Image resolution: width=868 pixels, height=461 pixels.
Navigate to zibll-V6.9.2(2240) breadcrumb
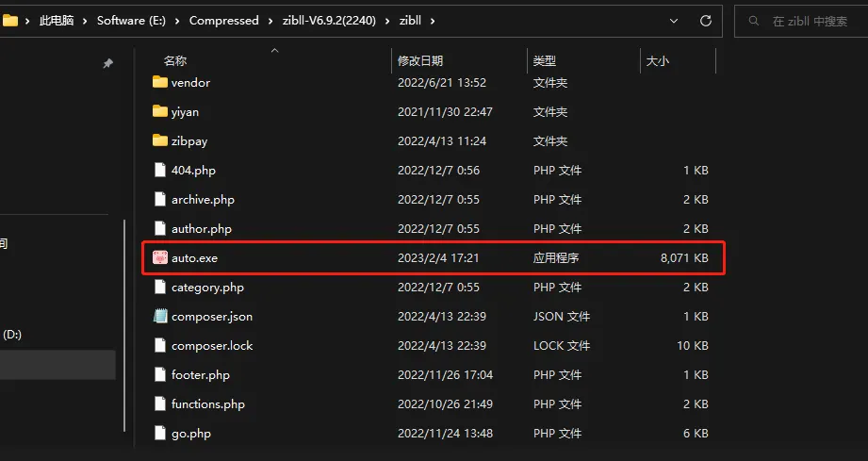tap(329, 21)
